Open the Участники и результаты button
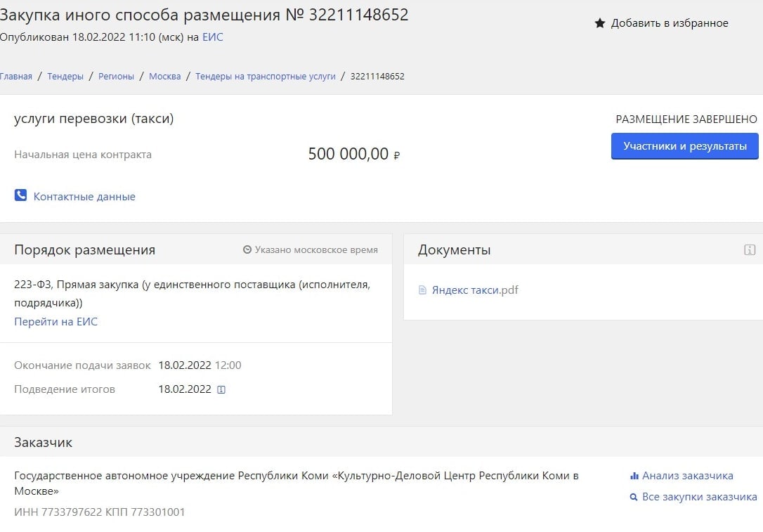Viewport: 763px width, 532px height. pyautogui.click(x=684, y=146)
